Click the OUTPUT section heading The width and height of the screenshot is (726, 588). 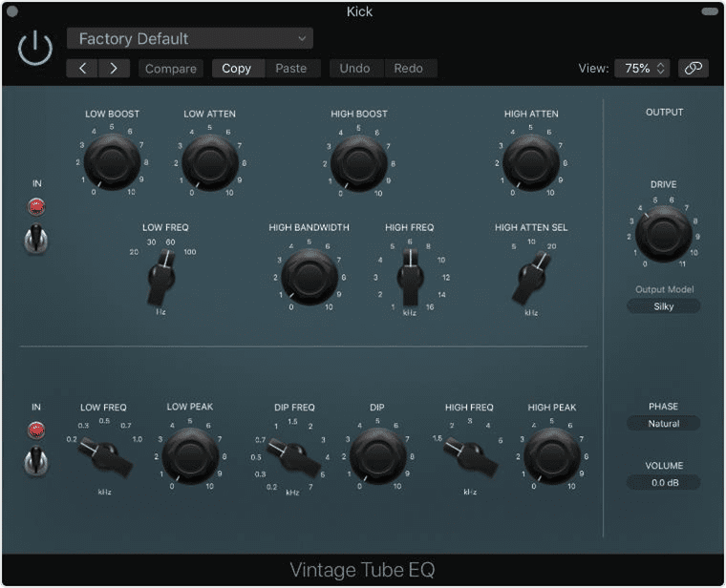point(664,112)
